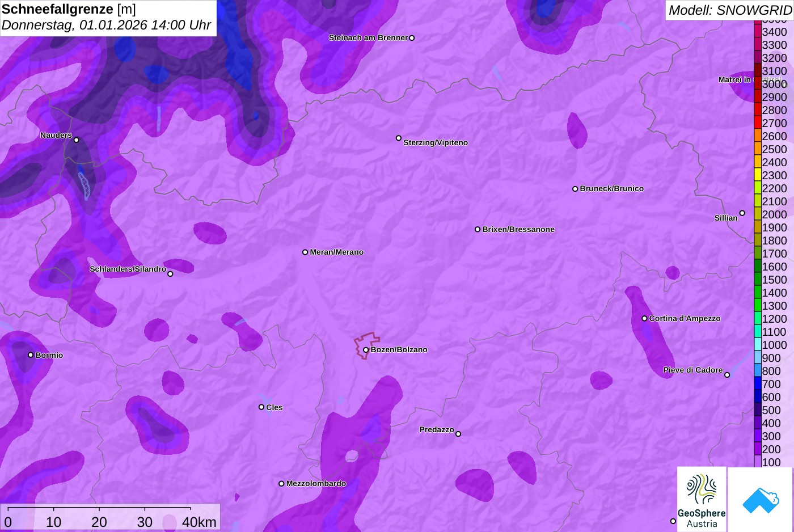This screenshot has width=794, height=532.
Task: Click the 1000 m cyan legend swatch
Action: (758, 345)
